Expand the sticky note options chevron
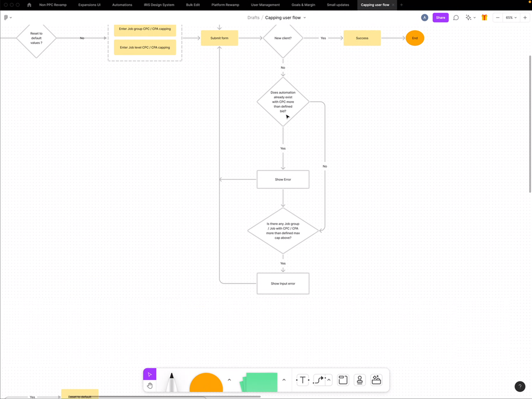Image resolution: width=532 pixels, height=399 pixels. pyautogui.click(x=284, y=380)
